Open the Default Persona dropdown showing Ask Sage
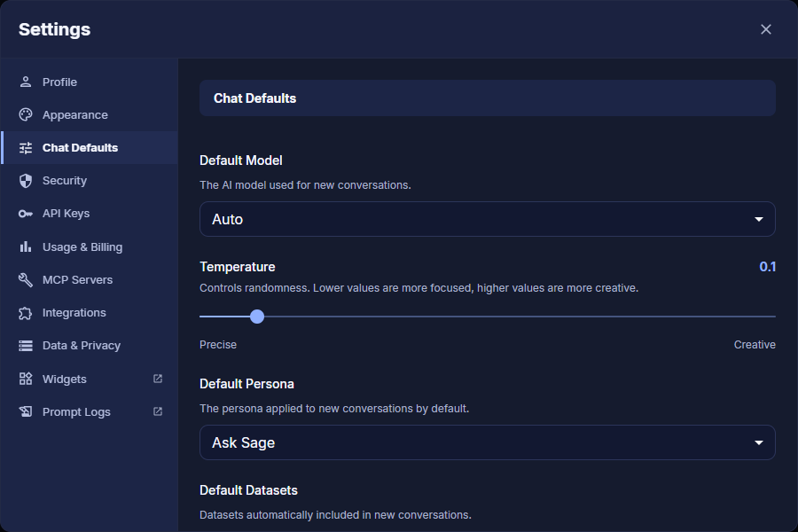 point(487,442)
